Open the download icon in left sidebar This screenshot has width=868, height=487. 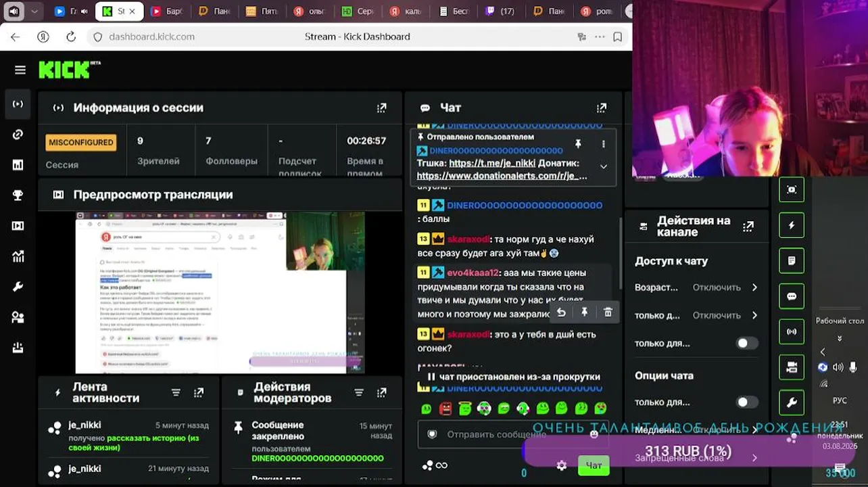click(18, 348)
